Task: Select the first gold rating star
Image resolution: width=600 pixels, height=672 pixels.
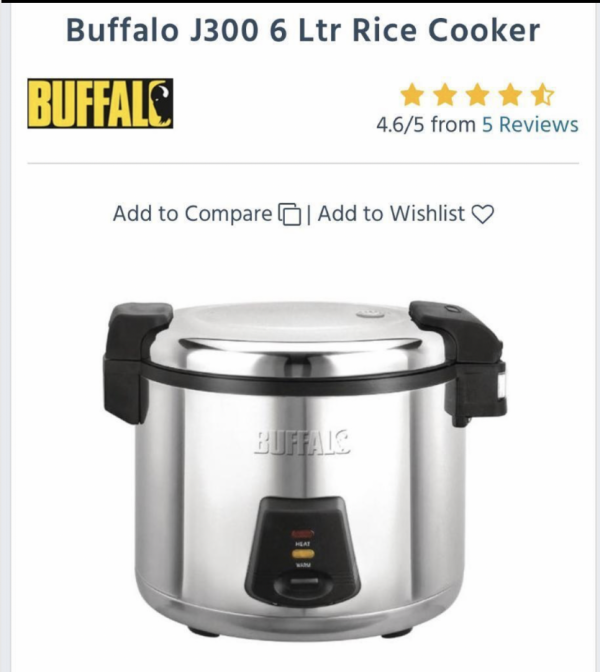Action: (412, 95)
